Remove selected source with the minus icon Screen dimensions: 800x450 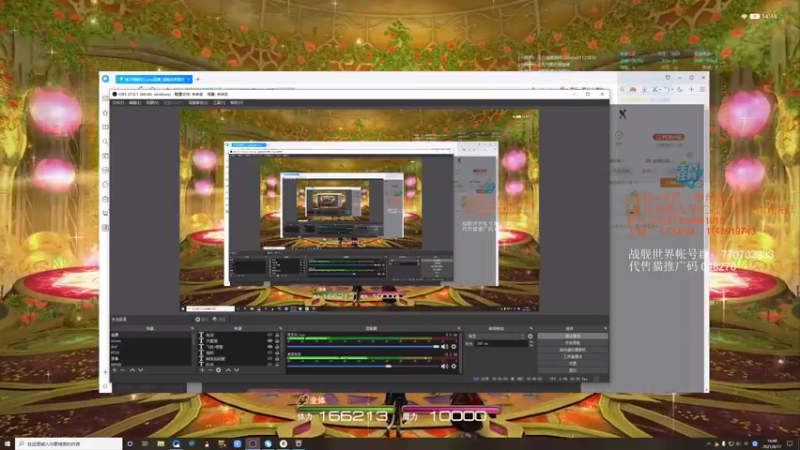click(x=210, y=370)
